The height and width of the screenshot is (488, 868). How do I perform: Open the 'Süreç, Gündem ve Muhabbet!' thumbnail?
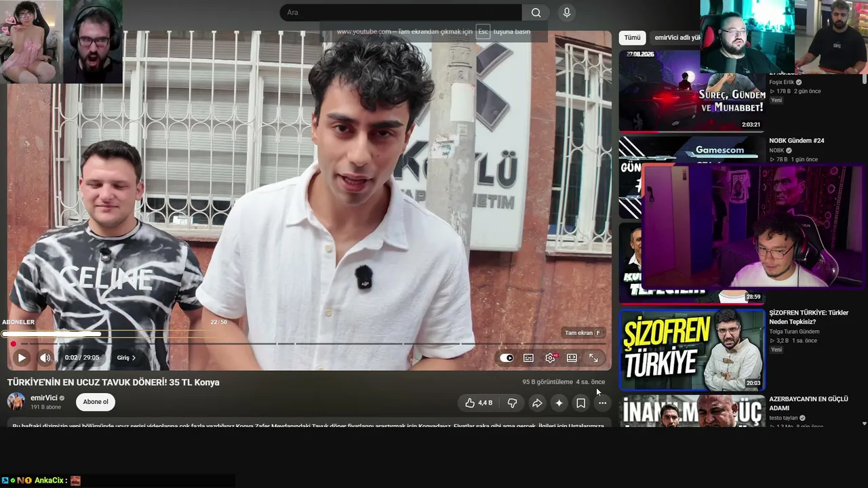[x=692, y=91]
